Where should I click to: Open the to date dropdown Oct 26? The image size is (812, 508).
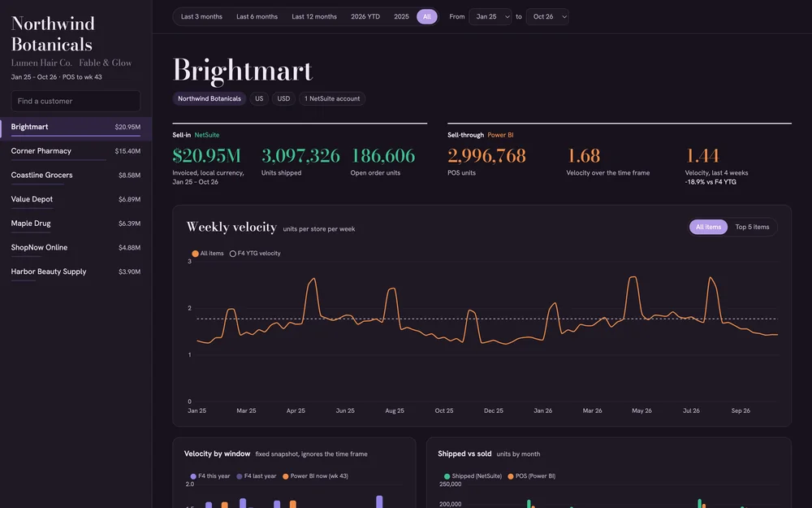point(546,16)
